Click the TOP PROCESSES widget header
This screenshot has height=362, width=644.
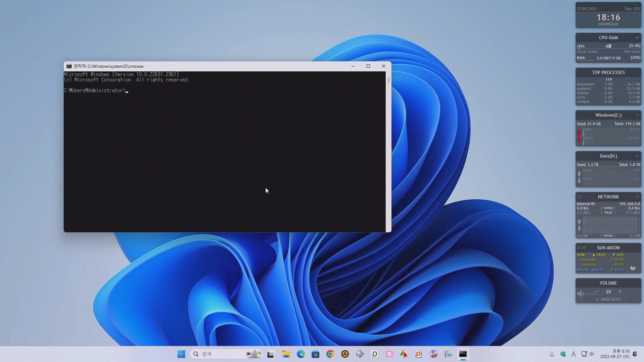[x=608, y=72]
